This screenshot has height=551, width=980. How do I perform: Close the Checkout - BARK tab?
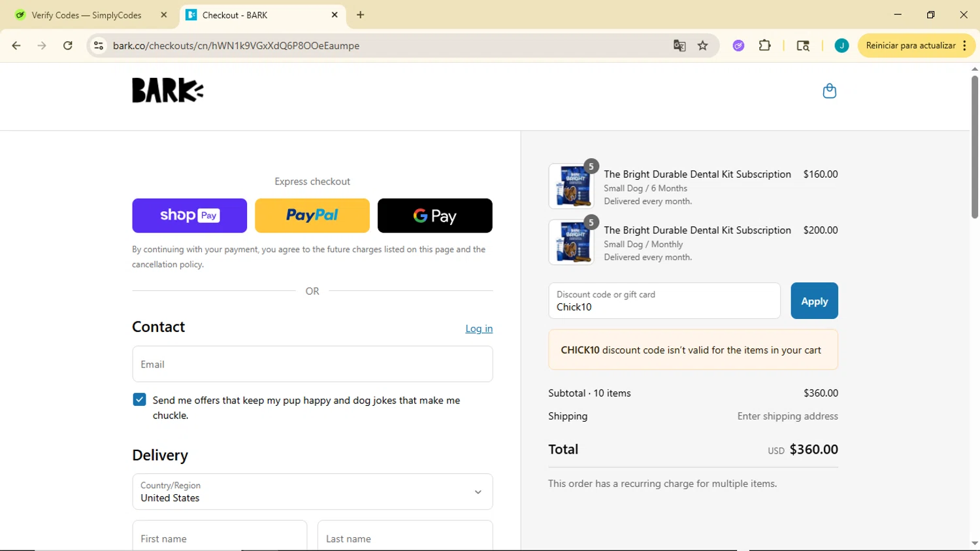pyautogui.click(x=335, y=14)
